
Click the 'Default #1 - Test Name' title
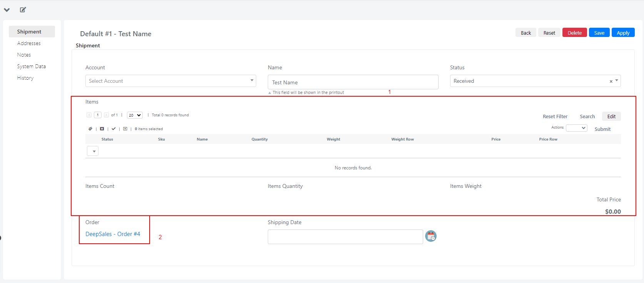116,34
